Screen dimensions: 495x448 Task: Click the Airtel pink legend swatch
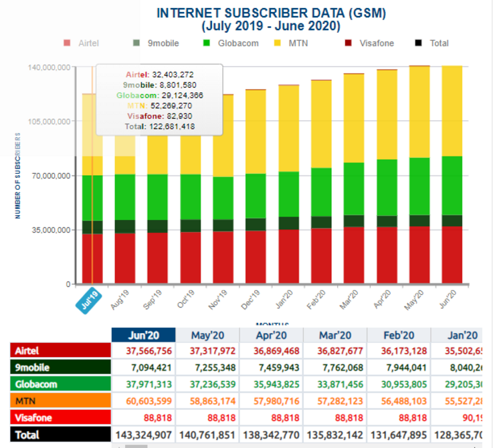(x=67, y=43)
